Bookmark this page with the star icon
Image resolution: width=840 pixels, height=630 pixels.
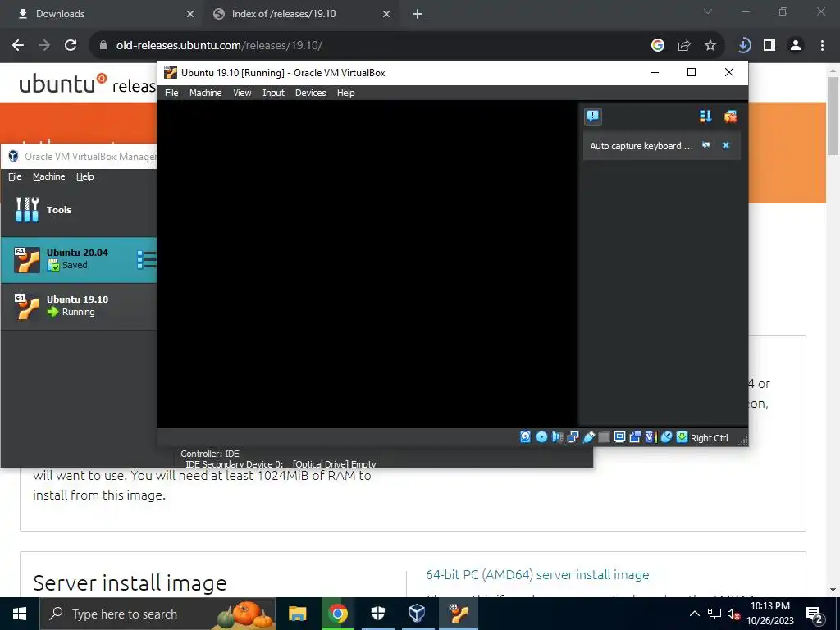pos(710,46)
